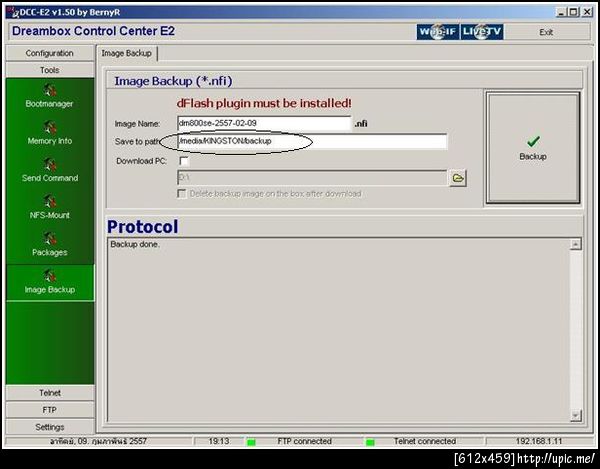This screenshot has height=469, width=600.
Task: Click the Image Name input field
Action: (264, 123)
